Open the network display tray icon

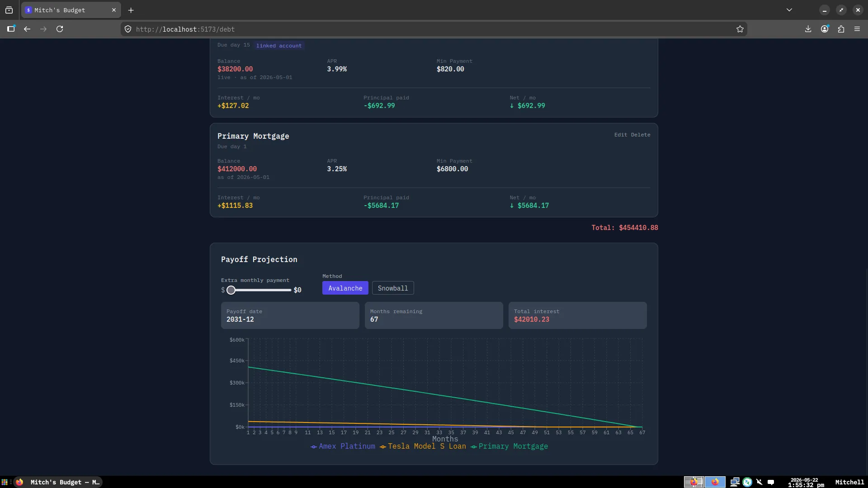tap(735, 482)
